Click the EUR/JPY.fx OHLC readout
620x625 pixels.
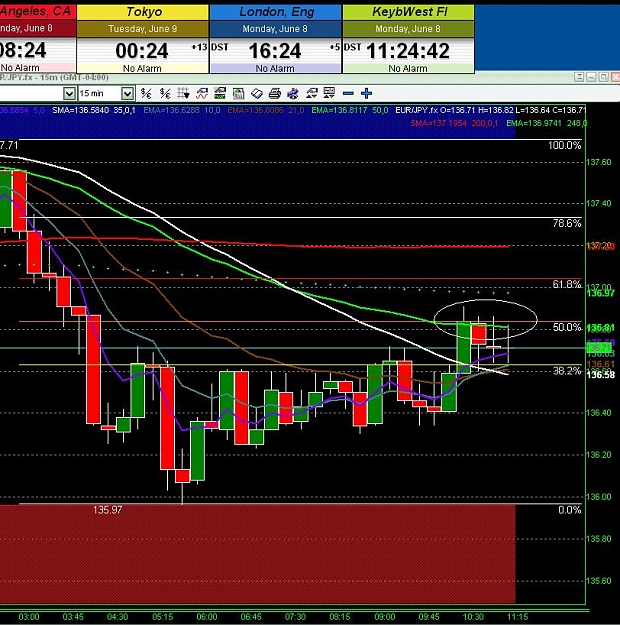tap(491, 110)
